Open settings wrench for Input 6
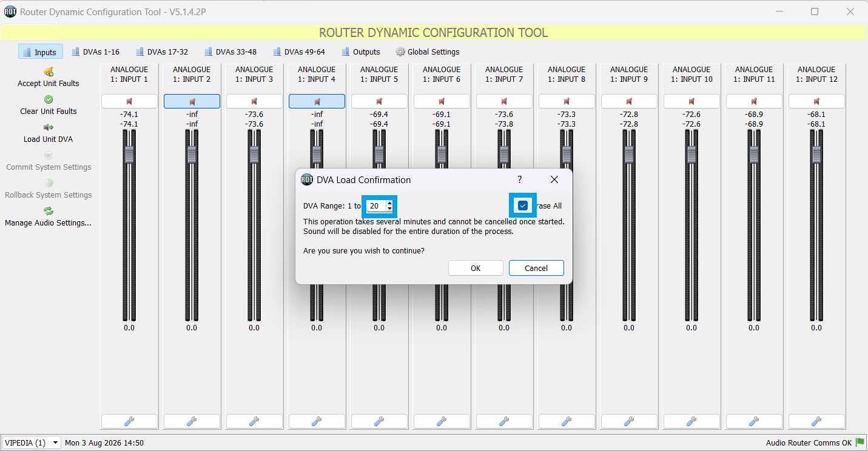The image size is (868, 451). click(442, 421)
